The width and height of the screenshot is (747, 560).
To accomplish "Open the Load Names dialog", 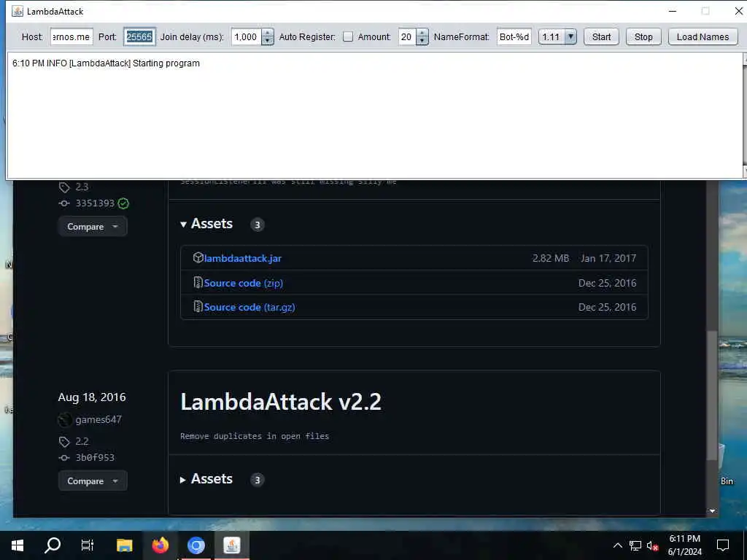I will tap(703, 36).
